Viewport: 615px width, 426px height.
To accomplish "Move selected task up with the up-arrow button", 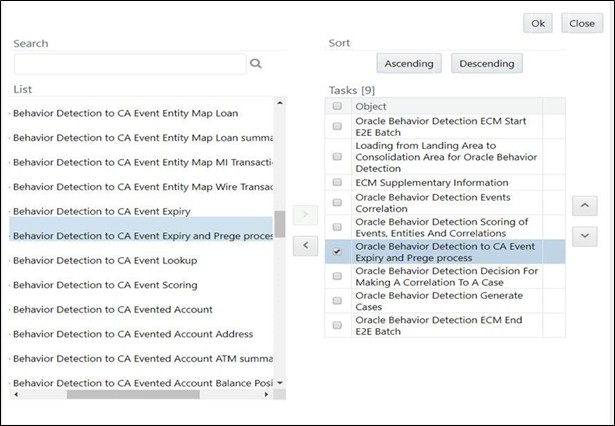I will (584, 206).
